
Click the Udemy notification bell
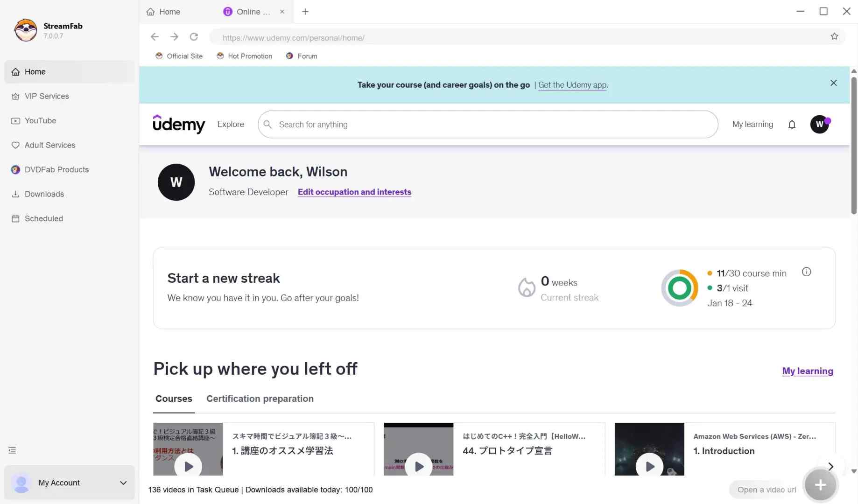[x=792, y=124]
